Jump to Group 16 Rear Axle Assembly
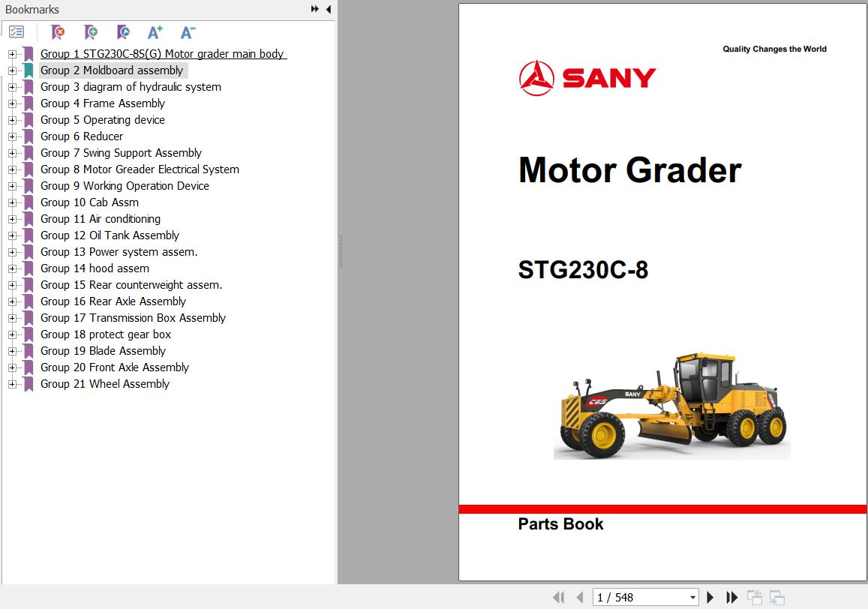This screenshot has width=868, height=609. click(113, 301)
